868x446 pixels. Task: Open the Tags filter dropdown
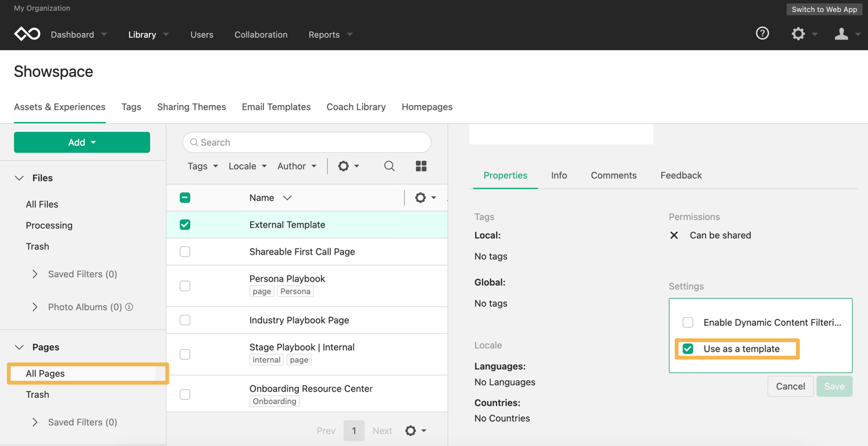203,166
